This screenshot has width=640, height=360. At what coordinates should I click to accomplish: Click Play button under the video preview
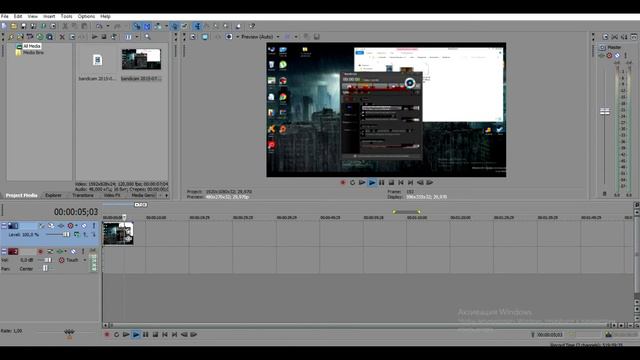pyautogui.click(x=371, y=182)
